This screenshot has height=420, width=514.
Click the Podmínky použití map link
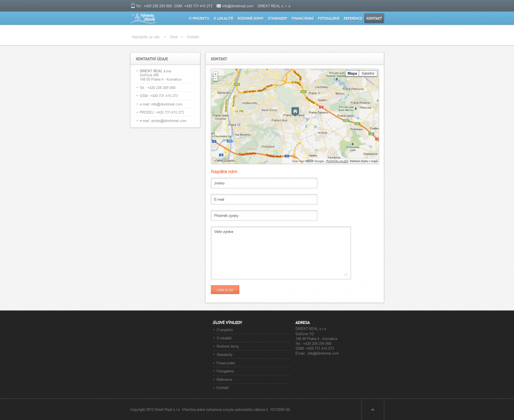tap(337, 161)
